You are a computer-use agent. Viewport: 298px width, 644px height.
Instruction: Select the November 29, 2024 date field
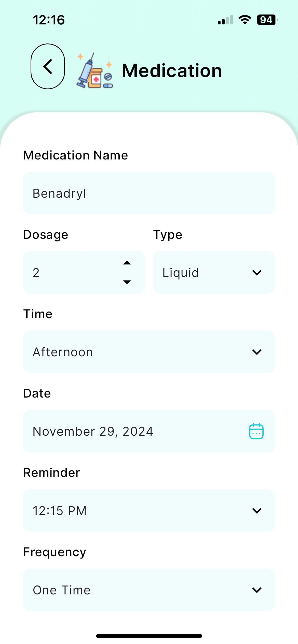(149, 431)
